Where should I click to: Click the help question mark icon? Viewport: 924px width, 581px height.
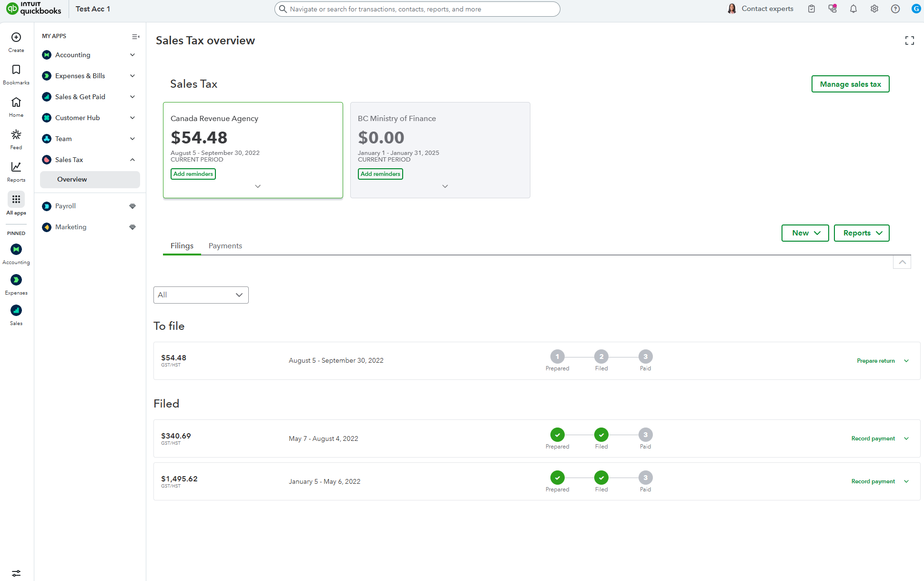(x=895, y=9)
